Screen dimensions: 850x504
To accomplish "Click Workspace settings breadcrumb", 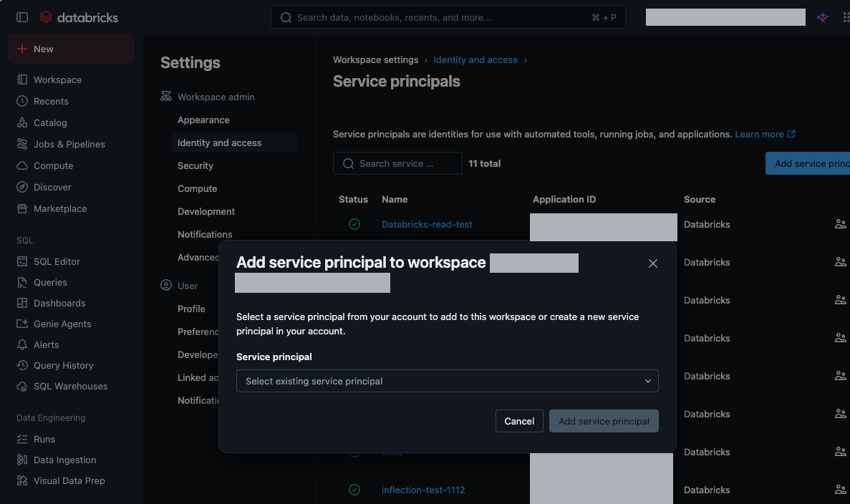I will (x=376, y=59).
